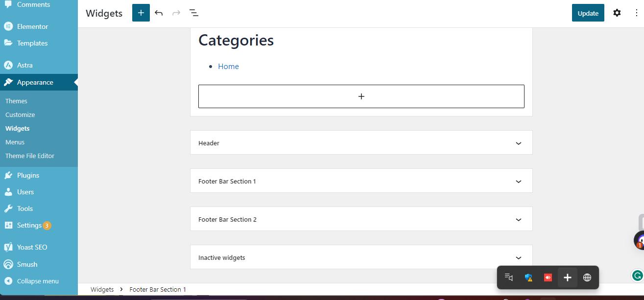Click the Update button
This screenshot has height=300, width=644.
pyautogui.click(x=588, y=13)
